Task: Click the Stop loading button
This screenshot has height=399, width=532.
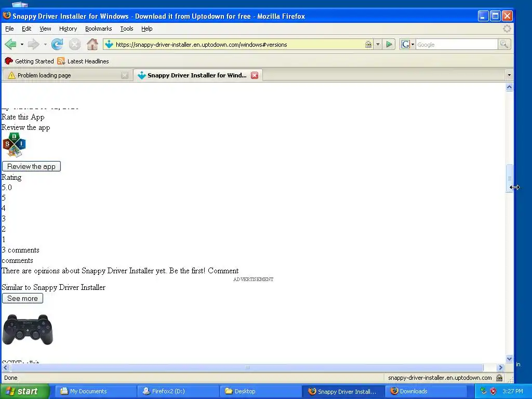Action: pyautogui.click(x=75, y=45)
